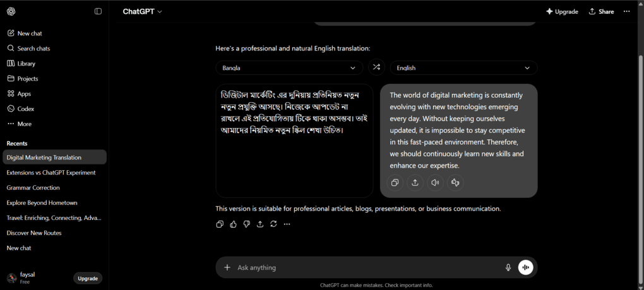Click the 'Here's a professional and natural' text
The image size is (644, 290).
point(293,49)
